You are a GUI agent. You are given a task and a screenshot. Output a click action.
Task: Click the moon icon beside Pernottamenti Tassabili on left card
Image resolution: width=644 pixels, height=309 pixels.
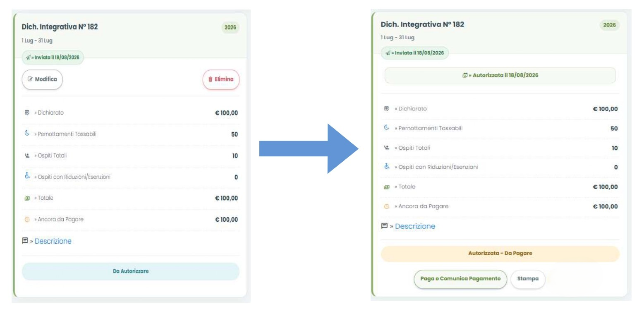click(x=26, y=134)
